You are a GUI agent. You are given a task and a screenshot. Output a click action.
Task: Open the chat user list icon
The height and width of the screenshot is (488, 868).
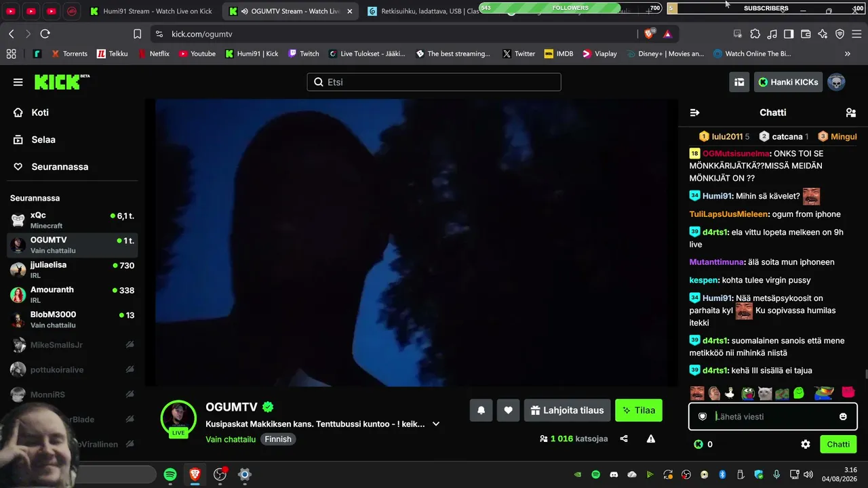(851, 113)
